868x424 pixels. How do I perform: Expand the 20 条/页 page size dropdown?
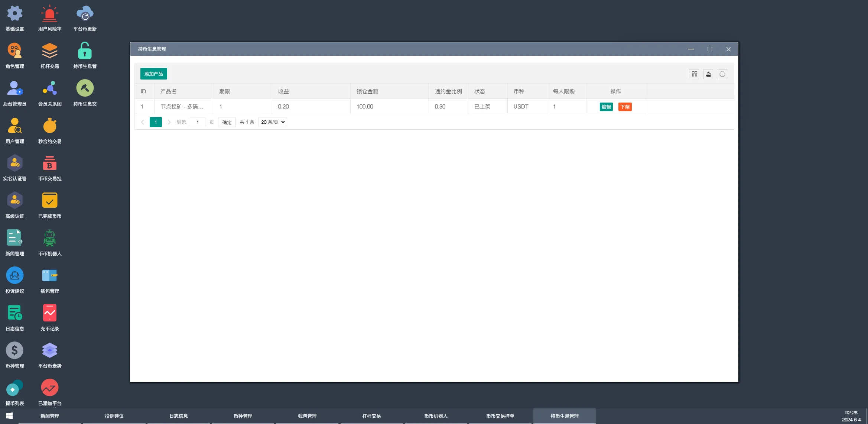273,122
